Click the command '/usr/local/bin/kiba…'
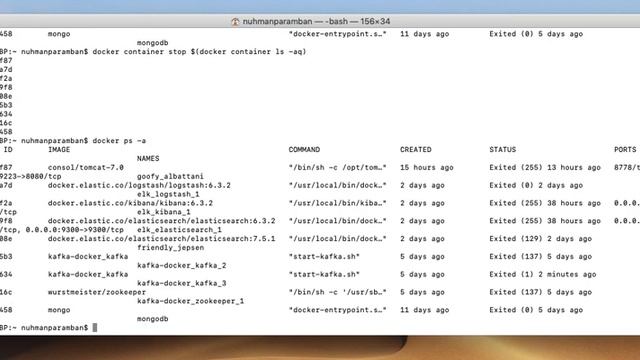Viewport: 640px width, 360px height. coord(338,203)
